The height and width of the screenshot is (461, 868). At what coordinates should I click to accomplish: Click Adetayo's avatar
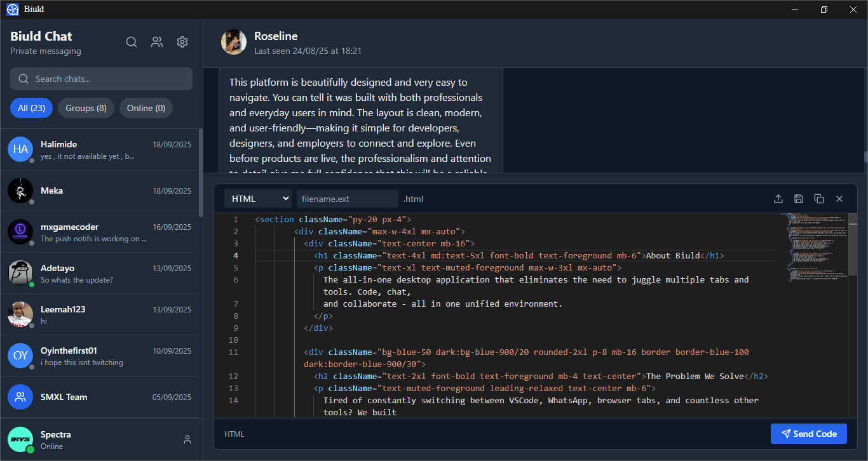20,273
